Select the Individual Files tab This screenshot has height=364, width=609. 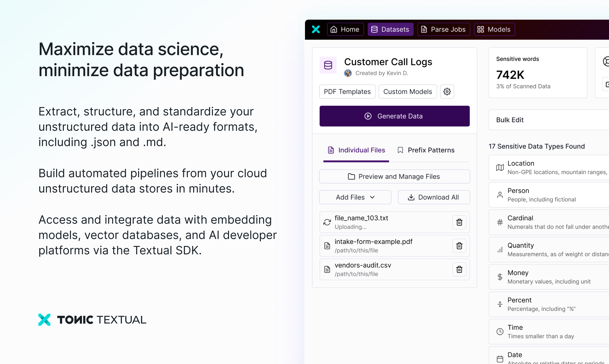356,150
